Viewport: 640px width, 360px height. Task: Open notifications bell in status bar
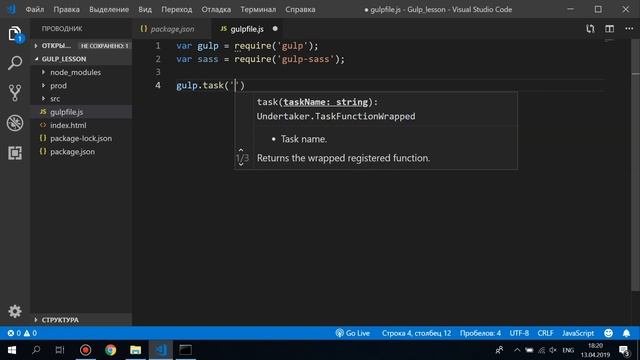pyautogui.click(x=627, y=333)
